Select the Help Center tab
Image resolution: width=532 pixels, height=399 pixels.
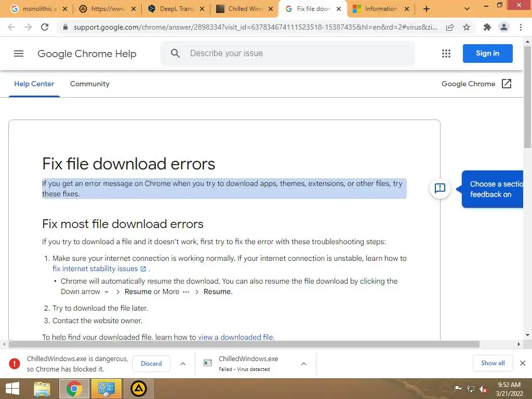coord(34,84)
